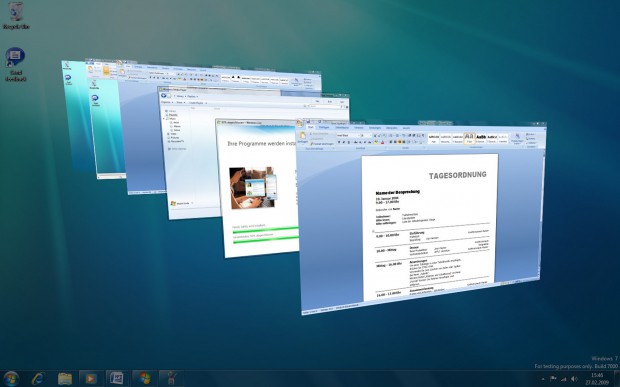This screenshot has width=620, height=387.
Task: Open Windows Explorer folder icon on taskbar
Action: [65, 378]
